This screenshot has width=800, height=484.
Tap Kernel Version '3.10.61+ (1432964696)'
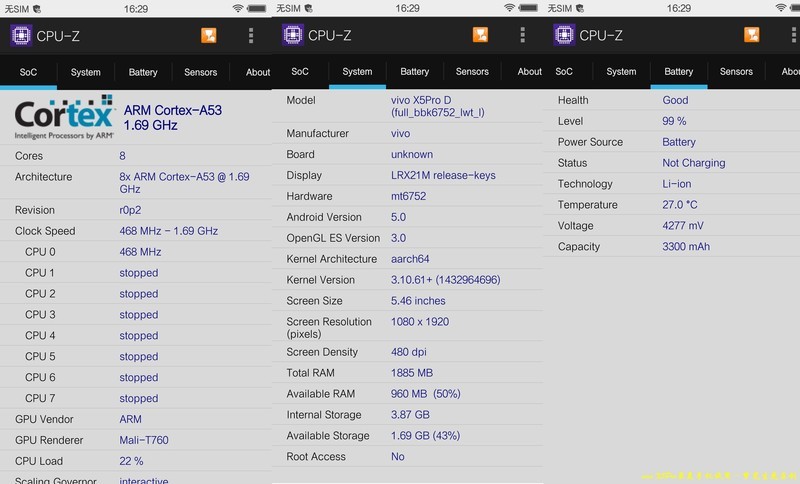(x=445, y=280)
